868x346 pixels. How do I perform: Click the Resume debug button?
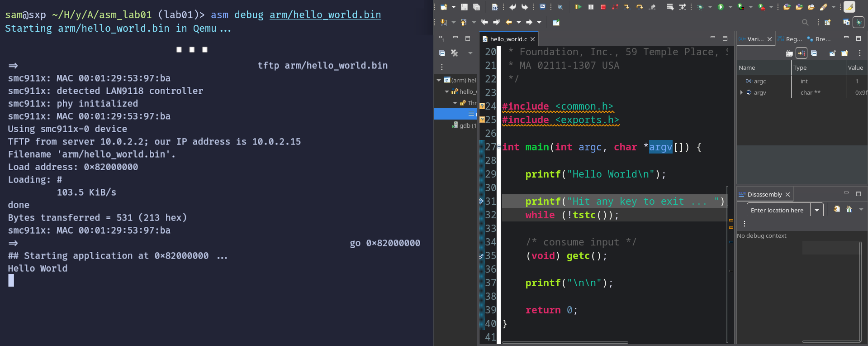[x=578, y=7]
